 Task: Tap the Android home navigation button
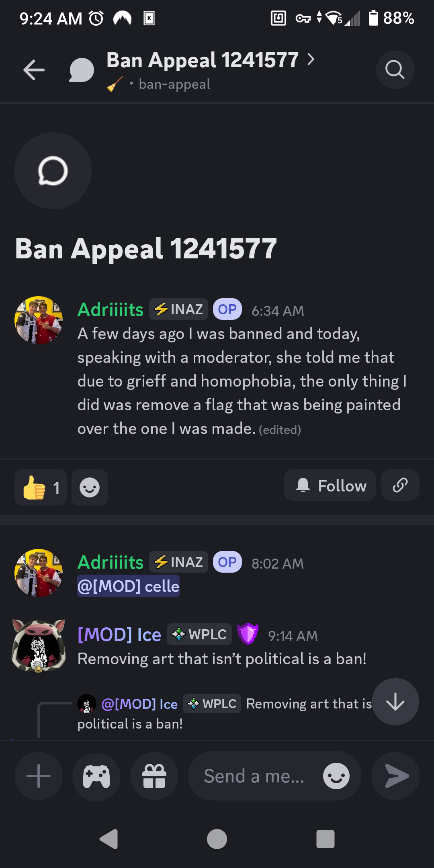[217, 839]
